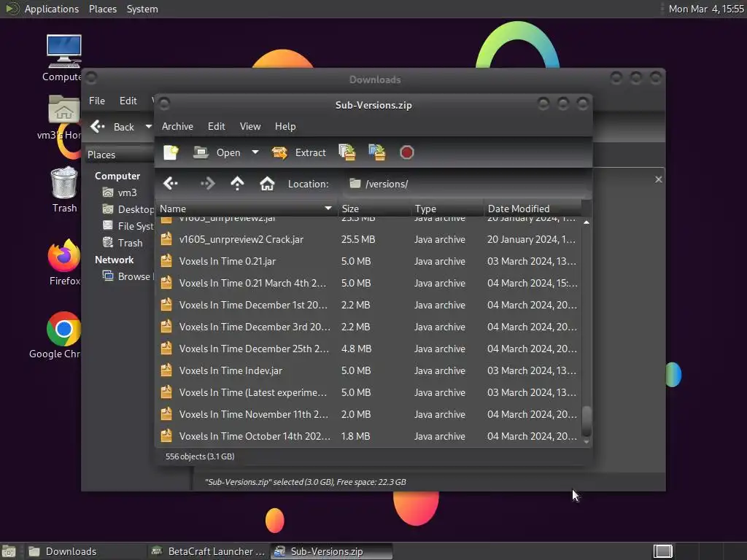The image size is (747, 560).
Task: Click Back button in Downloads window
Action: click(x=113, y=127)
